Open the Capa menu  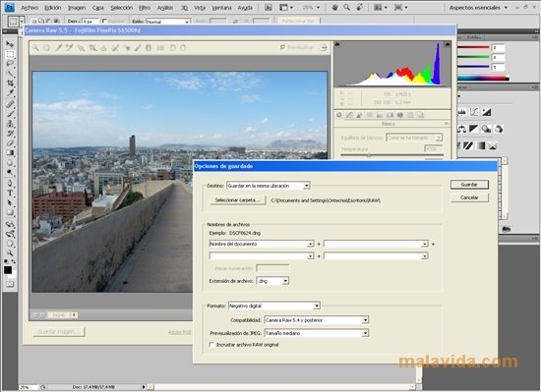tap(98, 8)
